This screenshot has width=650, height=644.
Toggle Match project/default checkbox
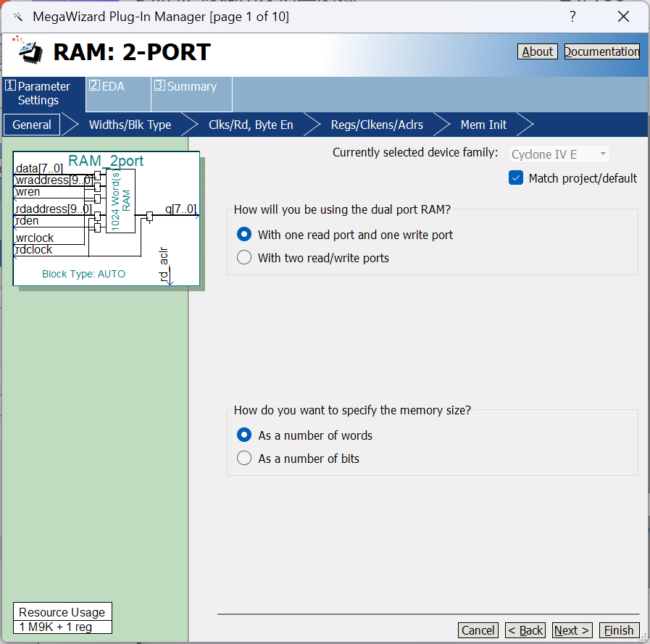click(516, 178)
